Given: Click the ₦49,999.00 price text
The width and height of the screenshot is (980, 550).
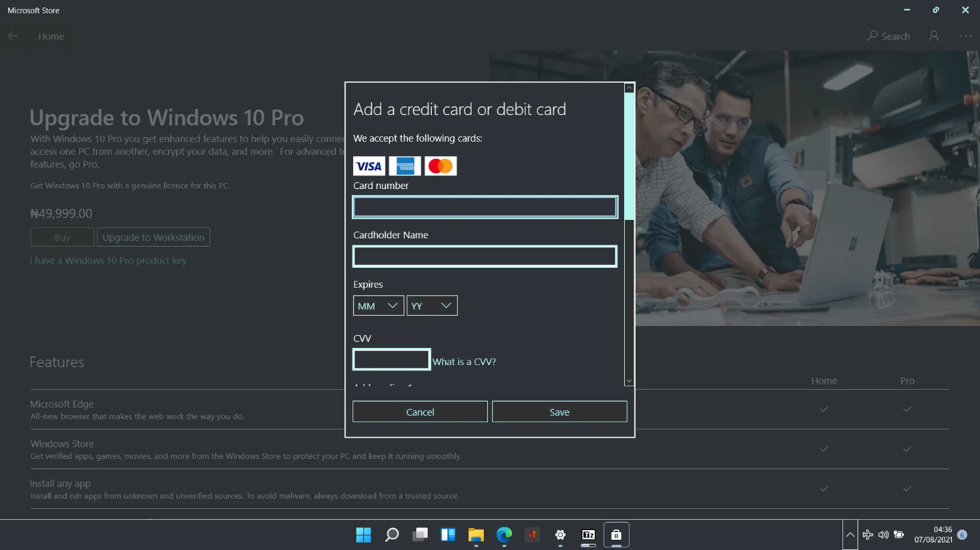Looking at the screenshot, I should coord(61,214).
